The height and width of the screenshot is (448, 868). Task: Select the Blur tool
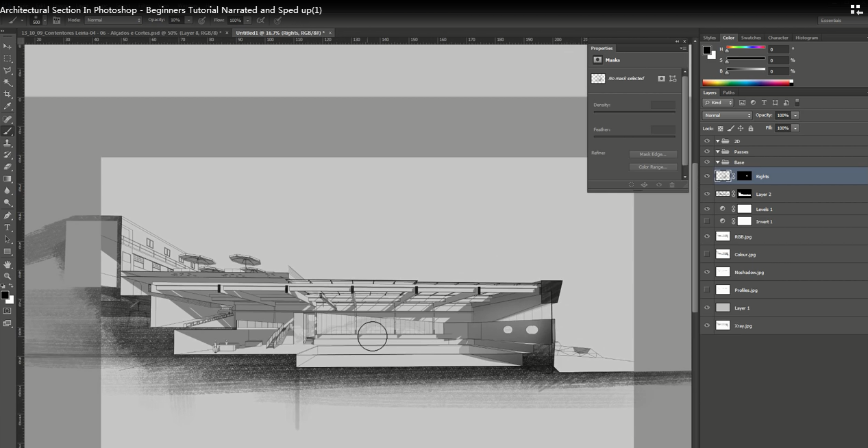8,190
